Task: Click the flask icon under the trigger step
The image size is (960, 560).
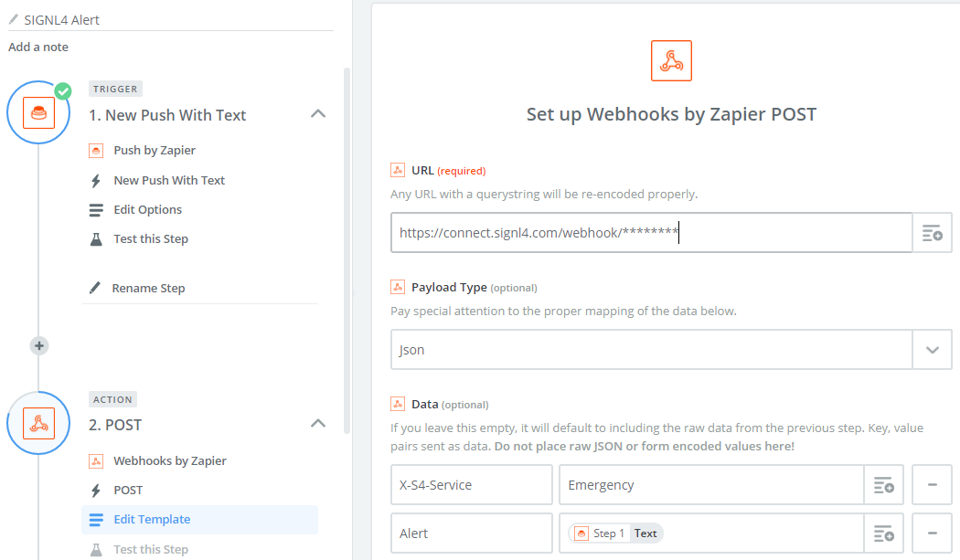Action: 96,239
